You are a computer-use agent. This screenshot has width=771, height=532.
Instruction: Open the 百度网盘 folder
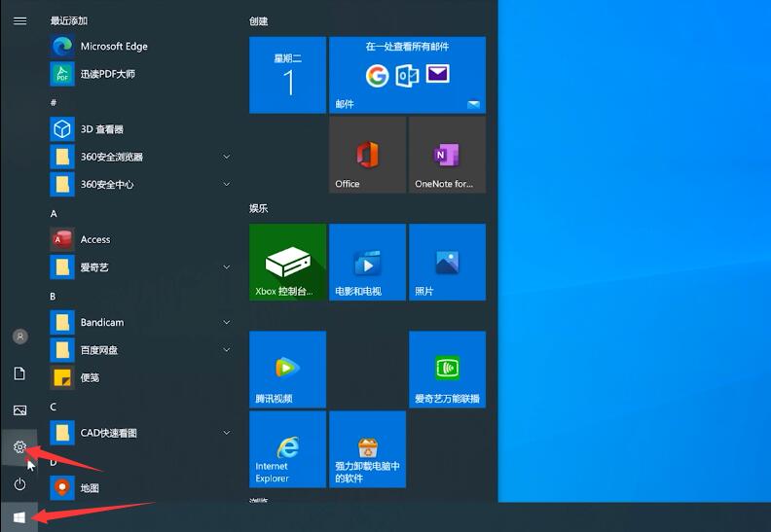tap(140, 350)
